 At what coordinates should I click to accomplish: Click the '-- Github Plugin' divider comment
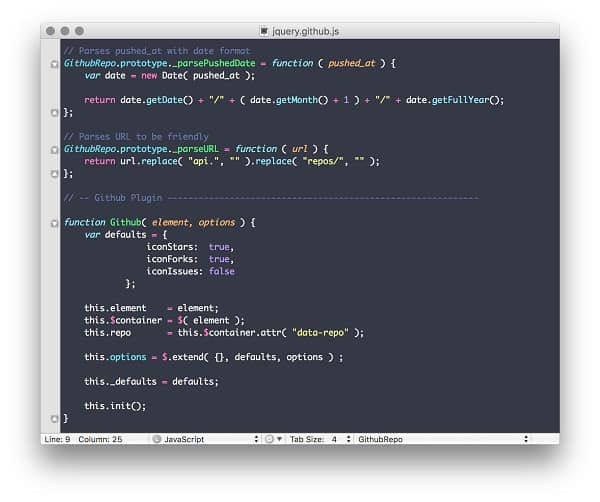[271, 198]
